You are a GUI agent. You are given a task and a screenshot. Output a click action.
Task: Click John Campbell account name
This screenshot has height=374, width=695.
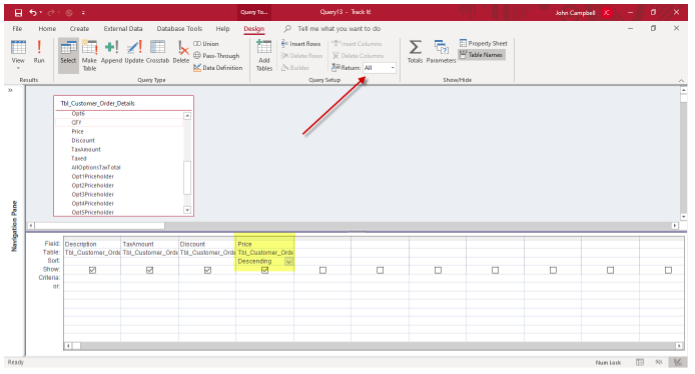pos(575,12)
